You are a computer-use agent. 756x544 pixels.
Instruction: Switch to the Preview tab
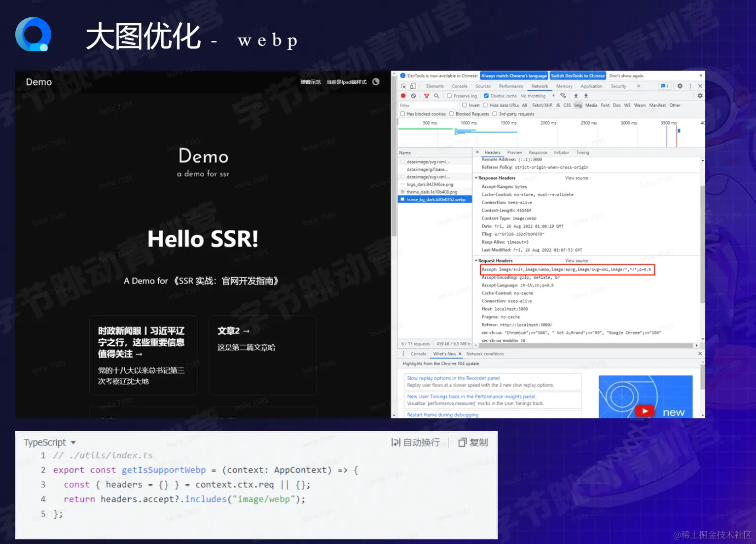514,152
